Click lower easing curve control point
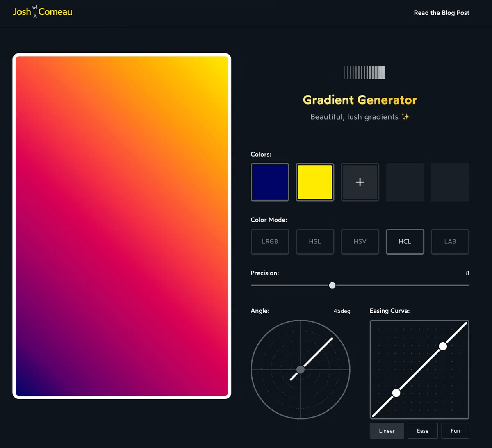The image size is (492, 448). 396,393
